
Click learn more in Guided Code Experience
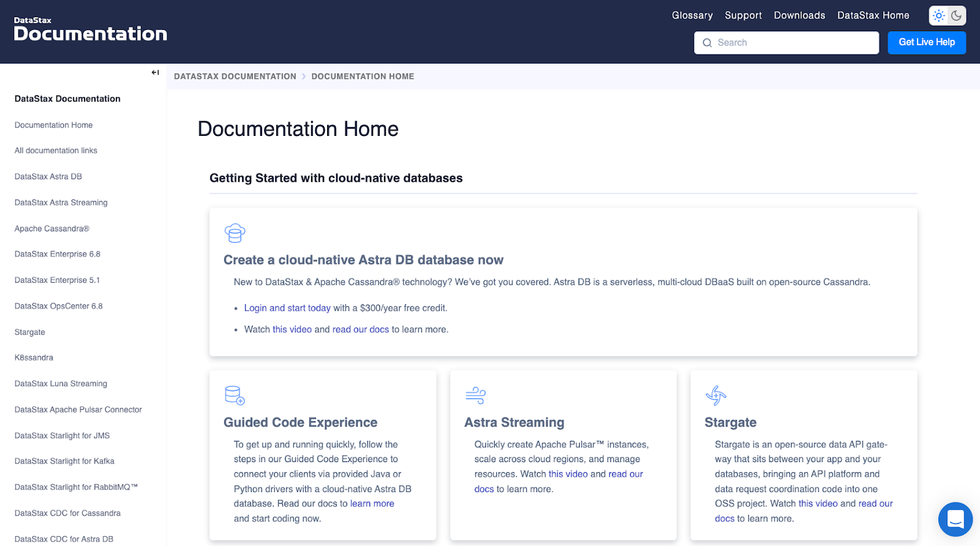point(372,504)
